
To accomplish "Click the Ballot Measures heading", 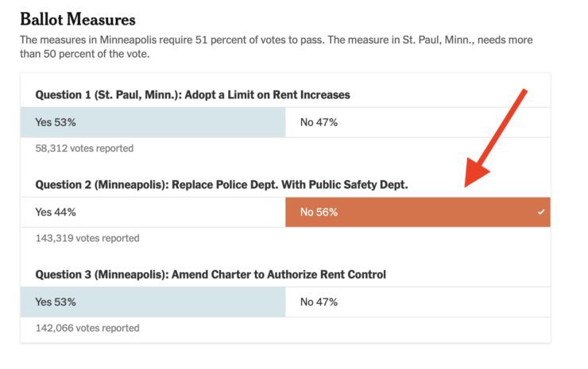I will (x=78, y=19).
